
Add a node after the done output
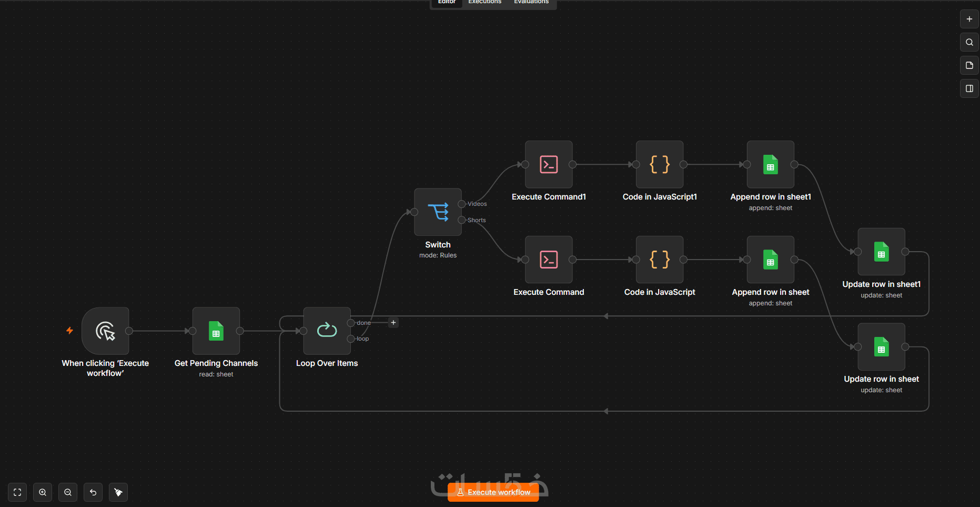(393, 323)
